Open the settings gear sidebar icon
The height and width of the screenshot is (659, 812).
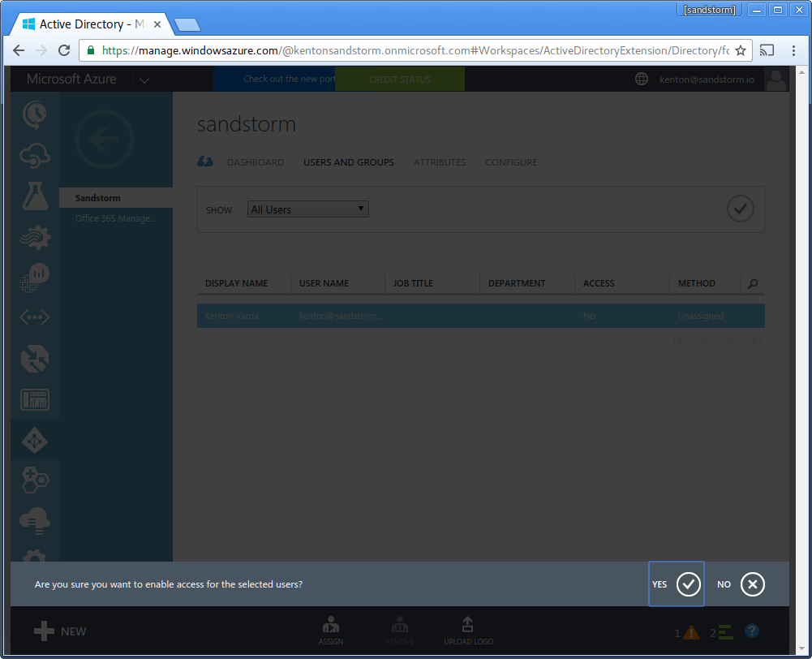pos(35,555)
